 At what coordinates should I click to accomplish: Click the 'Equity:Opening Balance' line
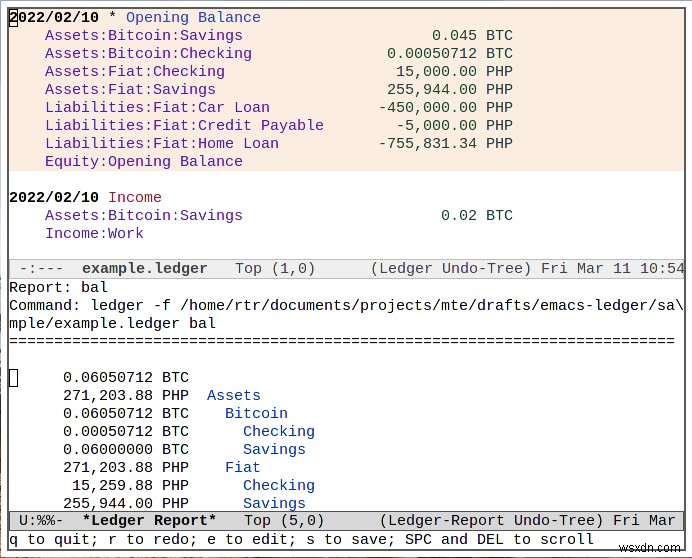pyautogui.click(x=143, y=162)
